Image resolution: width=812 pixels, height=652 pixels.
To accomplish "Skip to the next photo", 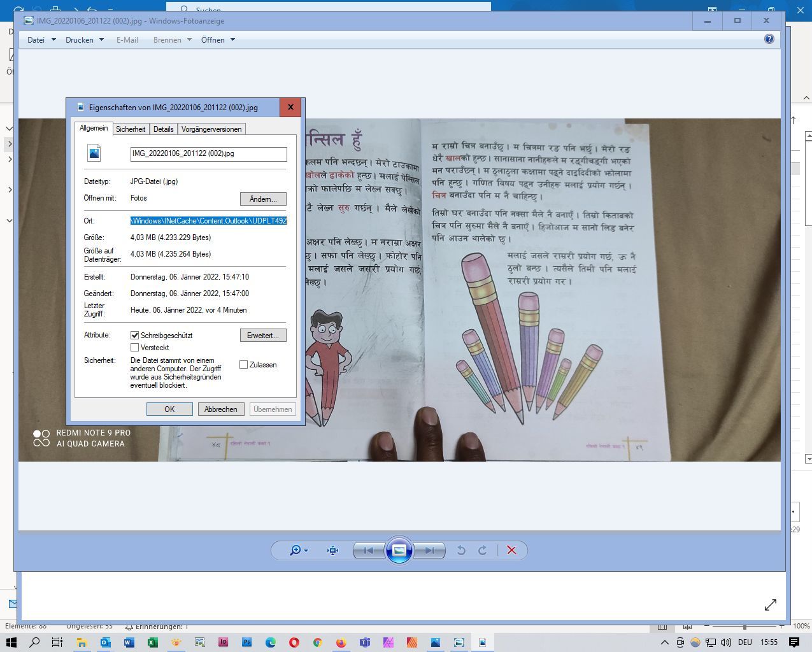I will point(430,551).
